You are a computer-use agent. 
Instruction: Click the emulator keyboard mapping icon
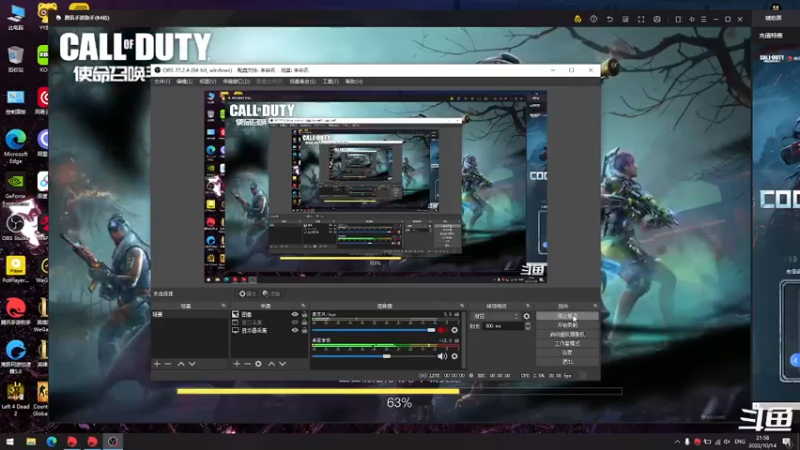[x=626, y=19]
